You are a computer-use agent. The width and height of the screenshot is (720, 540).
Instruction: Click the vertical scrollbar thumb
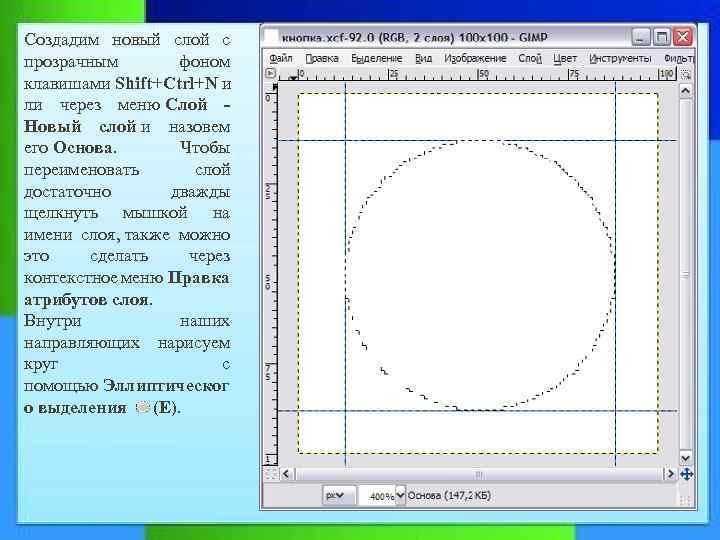686,275
